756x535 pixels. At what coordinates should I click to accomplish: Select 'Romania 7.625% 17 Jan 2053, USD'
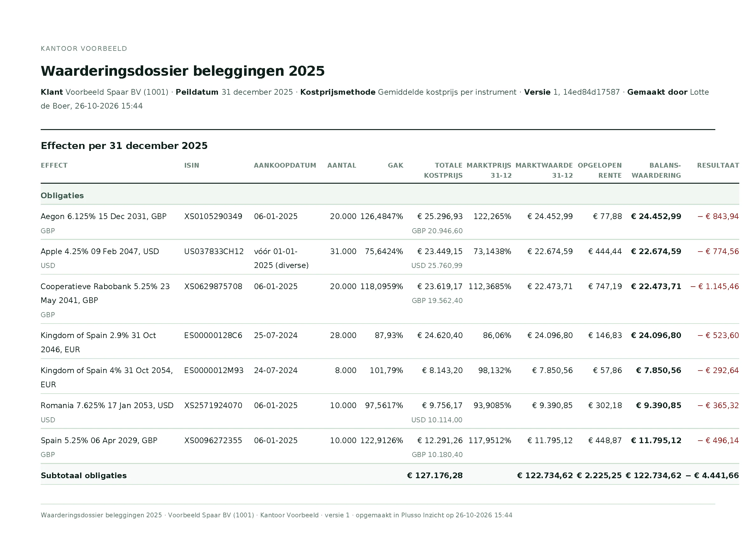[x=107, y=405]
